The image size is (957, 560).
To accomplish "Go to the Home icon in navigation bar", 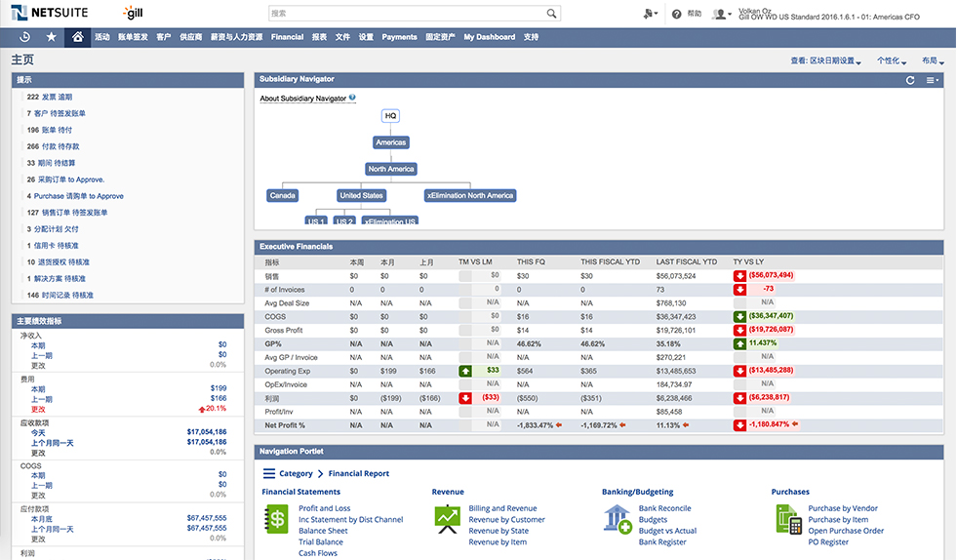I will [x=78, y=37].
